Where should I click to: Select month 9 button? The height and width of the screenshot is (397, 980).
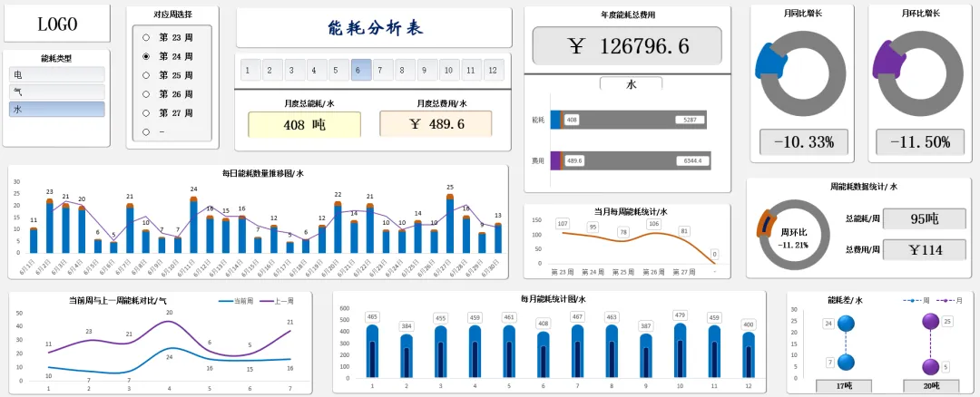click(x=426, y=70)
